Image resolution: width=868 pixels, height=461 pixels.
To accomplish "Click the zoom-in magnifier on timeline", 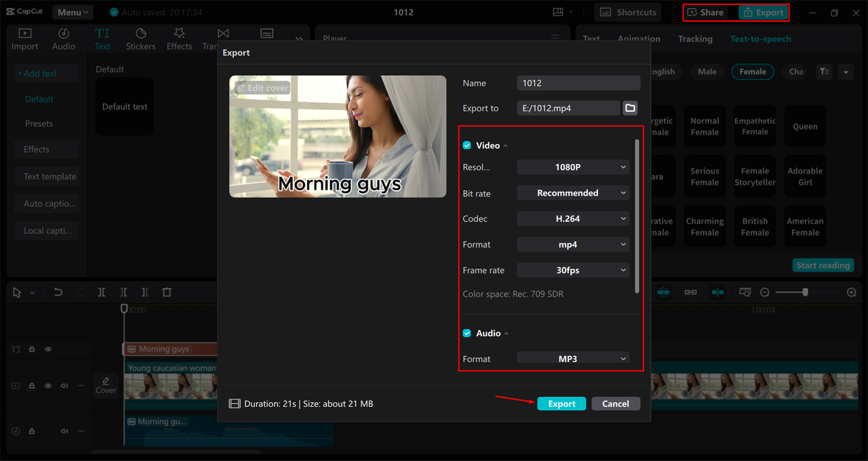I will point(852,292).
